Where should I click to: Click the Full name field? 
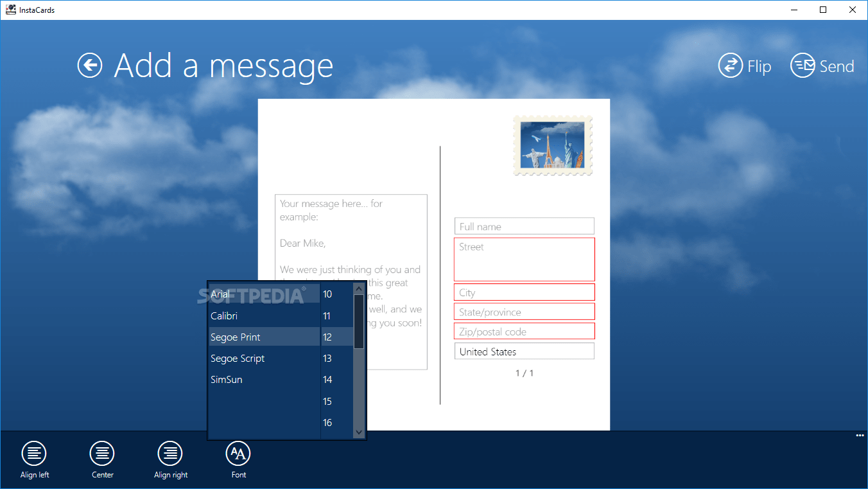point(524,226)
